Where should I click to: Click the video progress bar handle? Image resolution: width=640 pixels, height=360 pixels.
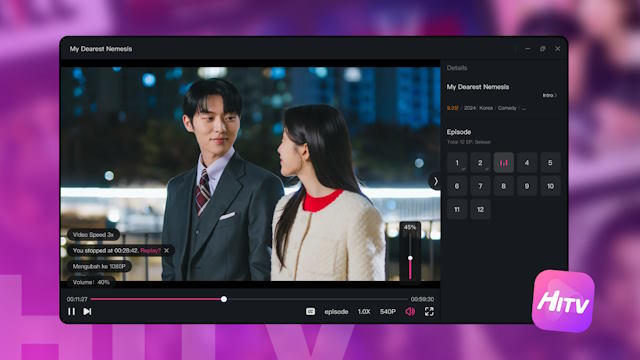224,299
